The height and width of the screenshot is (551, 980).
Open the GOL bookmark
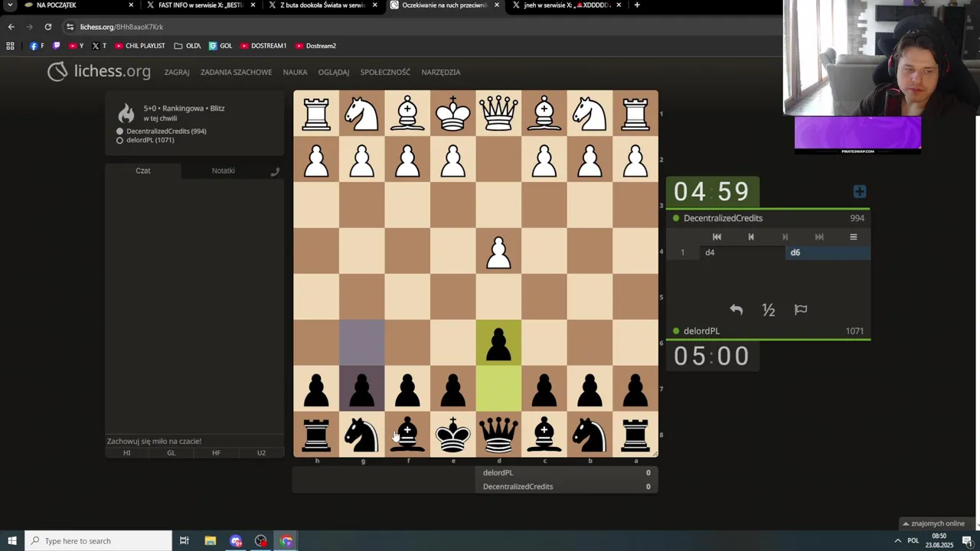pos(220,46)
